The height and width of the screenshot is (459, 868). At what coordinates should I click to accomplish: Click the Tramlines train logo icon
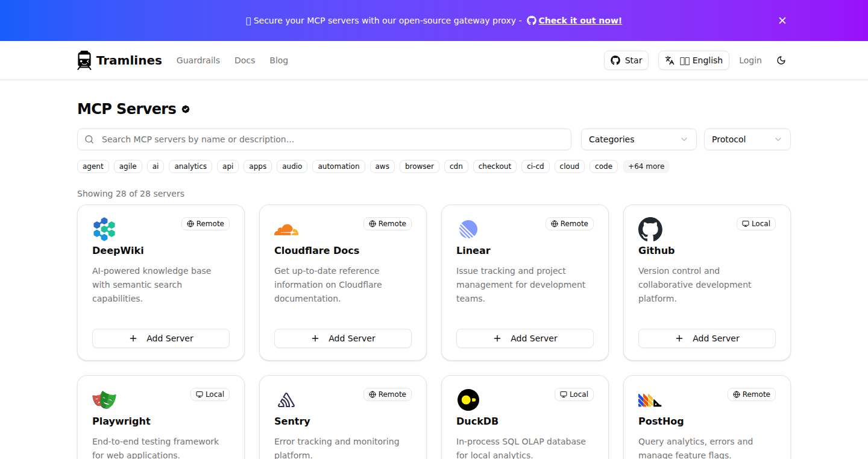pyautogui.click(x=84, y=60)
